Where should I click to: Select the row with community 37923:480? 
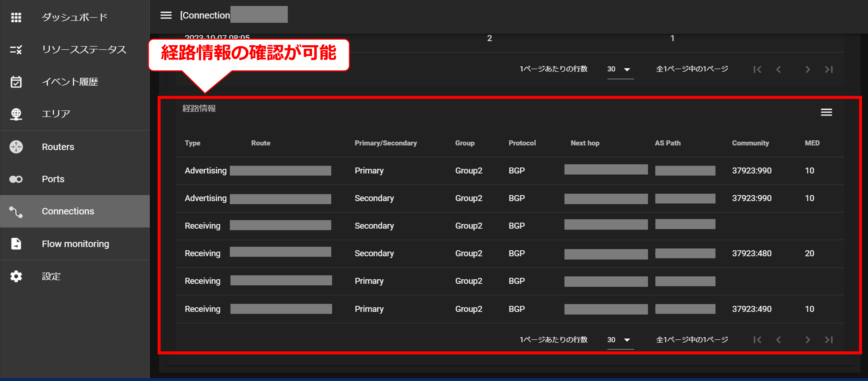pos(751,253)
